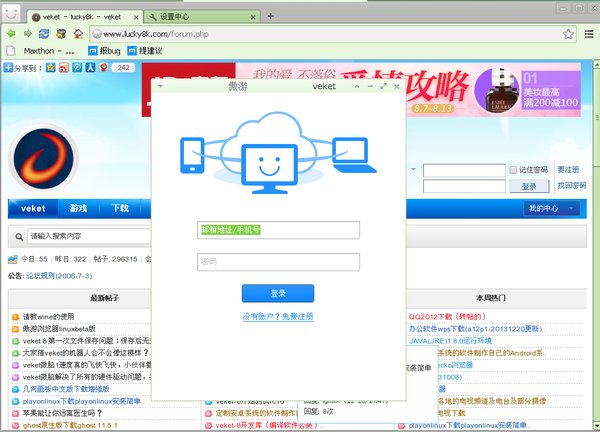
Task: Click the smiley face avatar icon
Action: pyautogui.click(x=11, y=13)
